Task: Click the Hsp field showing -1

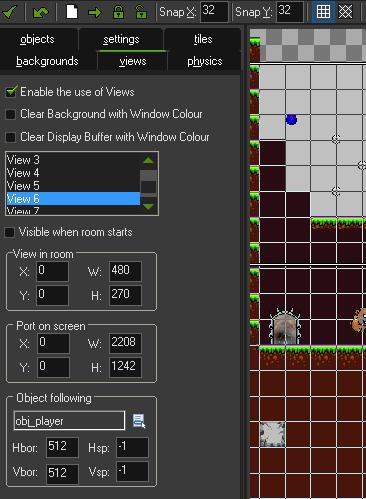Action: tap(132, 447)
